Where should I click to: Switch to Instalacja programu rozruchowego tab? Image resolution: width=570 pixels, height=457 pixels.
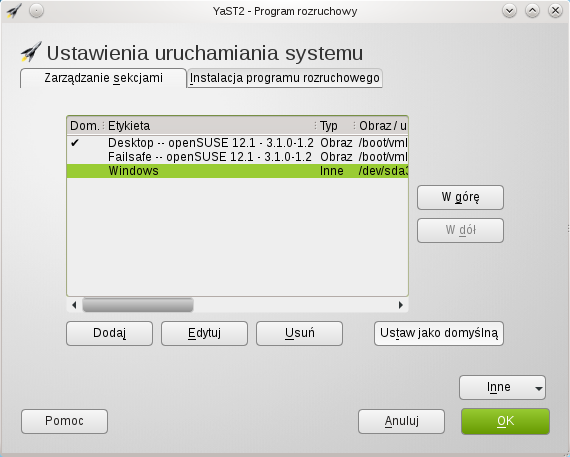pos(285,78)
